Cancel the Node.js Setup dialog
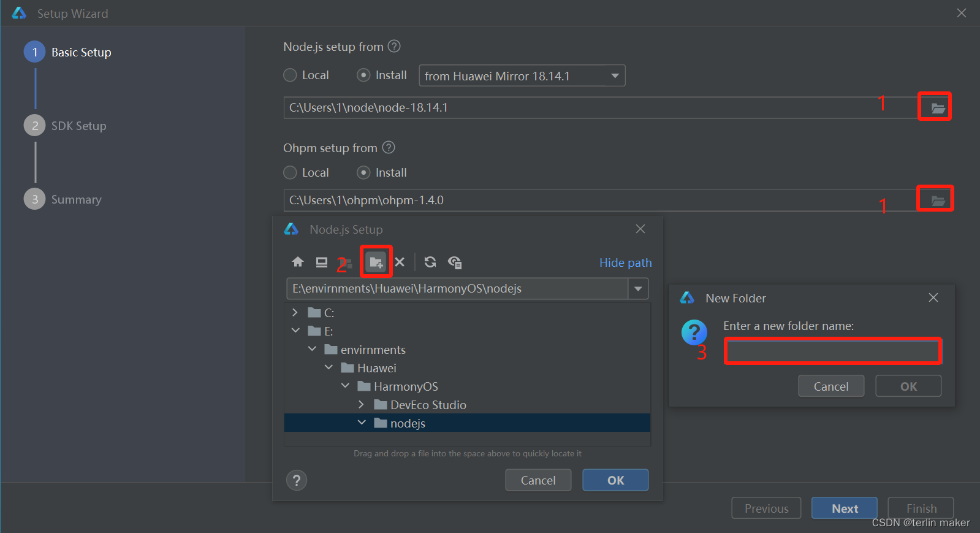Viewport: 980px width, 533px height. click(x=538, y=480)
